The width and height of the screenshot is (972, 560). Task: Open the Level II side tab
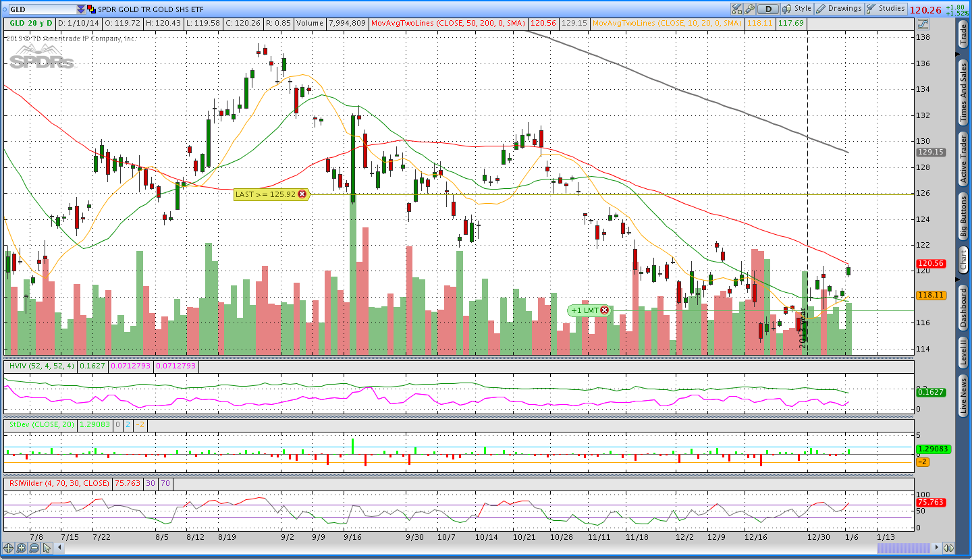point(963,354)
